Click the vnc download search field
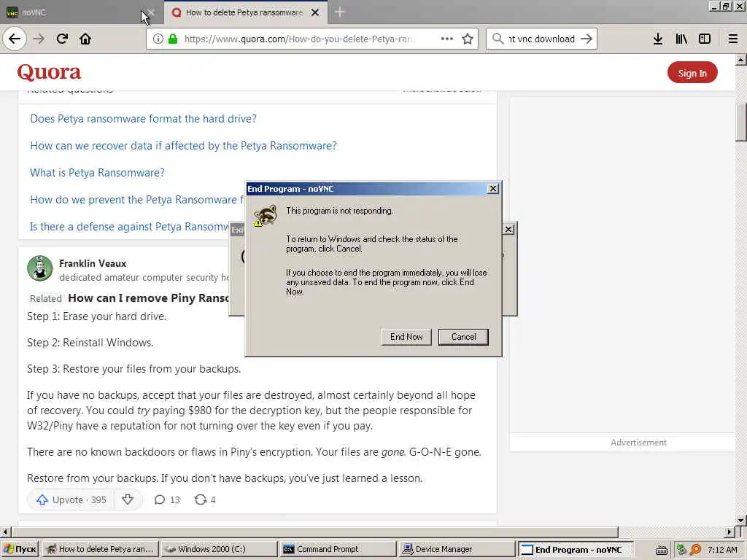The width and height of the screenshot is (747, 560). pyautogui.click(x=542, y=39)
